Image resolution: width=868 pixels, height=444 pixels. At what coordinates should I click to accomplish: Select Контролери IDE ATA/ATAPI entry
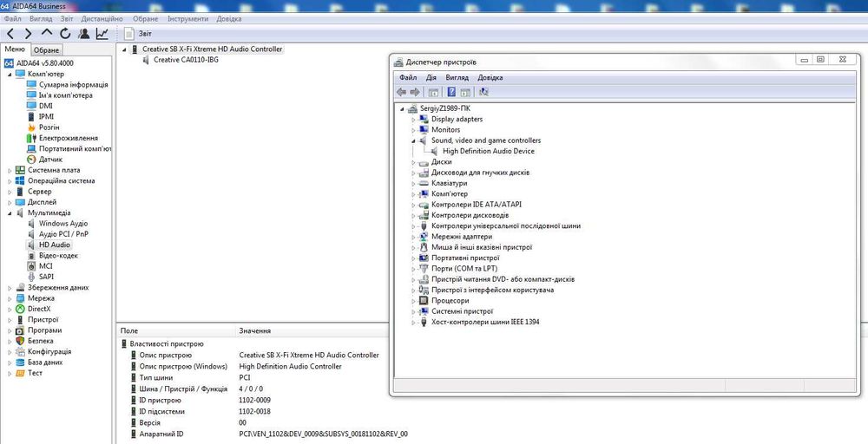coord(476,205)
